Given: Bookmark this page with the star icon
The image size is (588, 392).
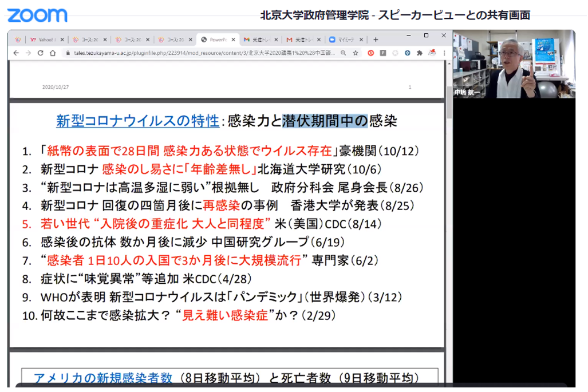Looking at the screenshot, I should (356, 53).
